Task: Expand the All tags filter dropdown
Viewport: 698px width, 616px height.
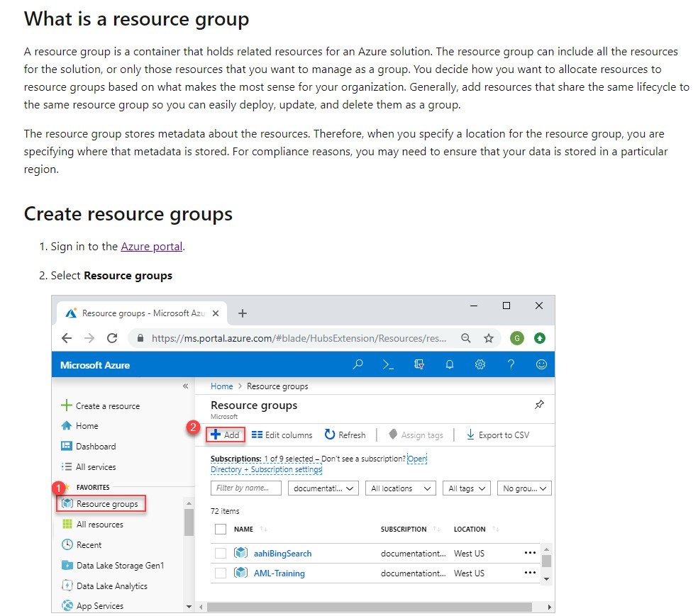Action: pos(466,488)
